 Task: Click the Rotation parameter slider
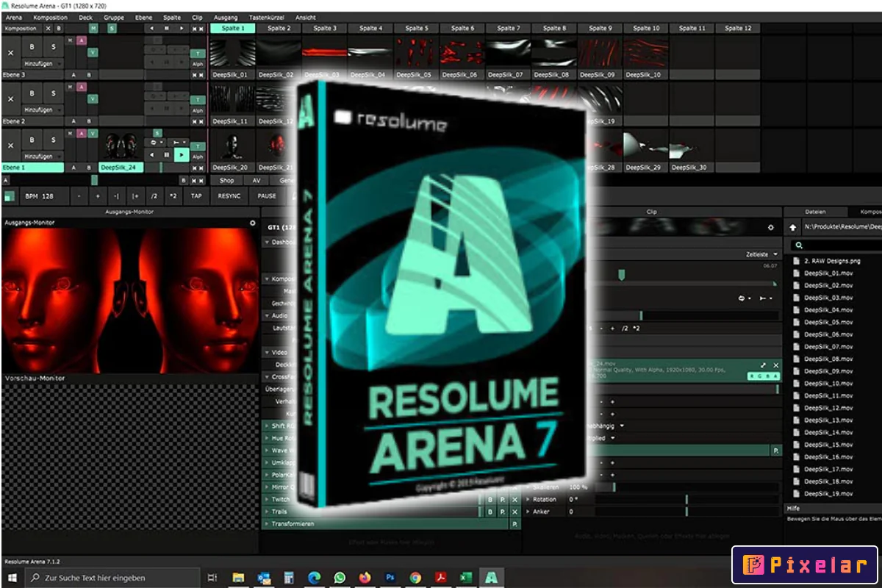[687, 499]
